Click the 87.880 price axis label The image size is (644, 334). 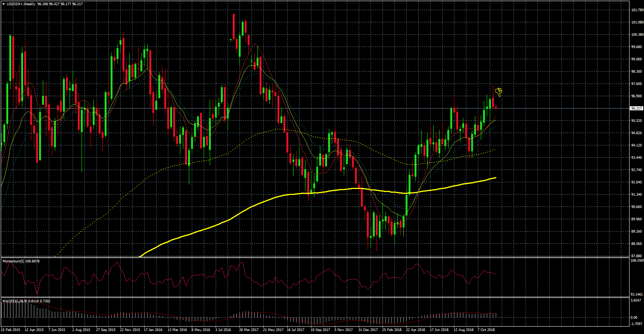point(637,256)
